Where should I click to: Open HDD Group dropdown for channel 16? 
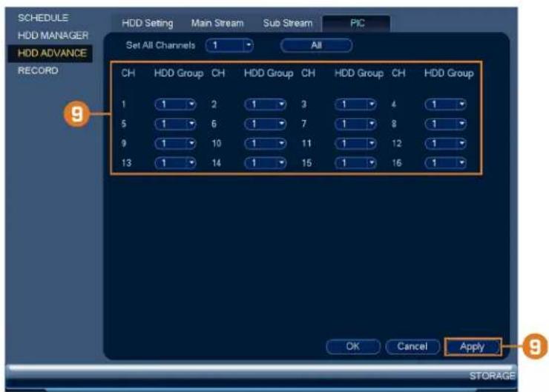click(445, 163)
